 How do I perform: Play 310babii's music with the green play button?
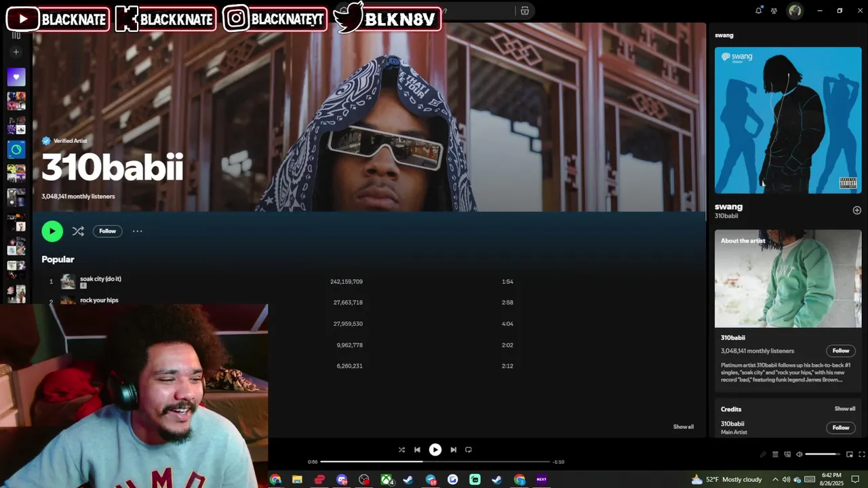52,231
